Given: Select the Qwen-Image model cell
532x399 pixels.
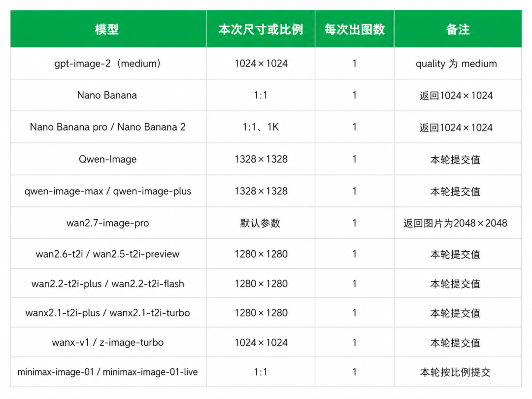Looking at the screenshot, I should click(x=107, y=159).
